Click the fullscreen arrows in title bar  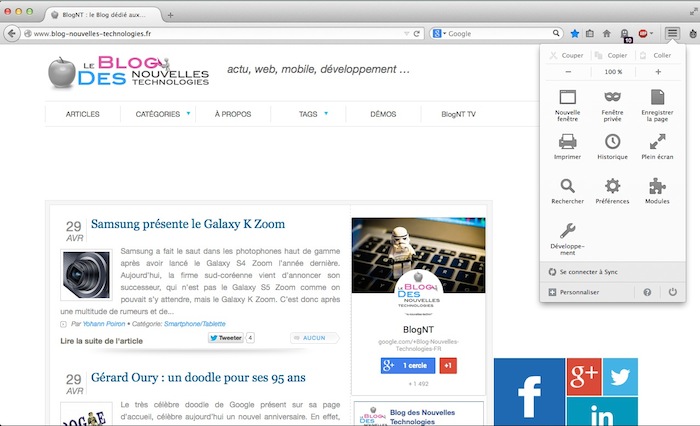pyautogui.click(x=693, y=12)
